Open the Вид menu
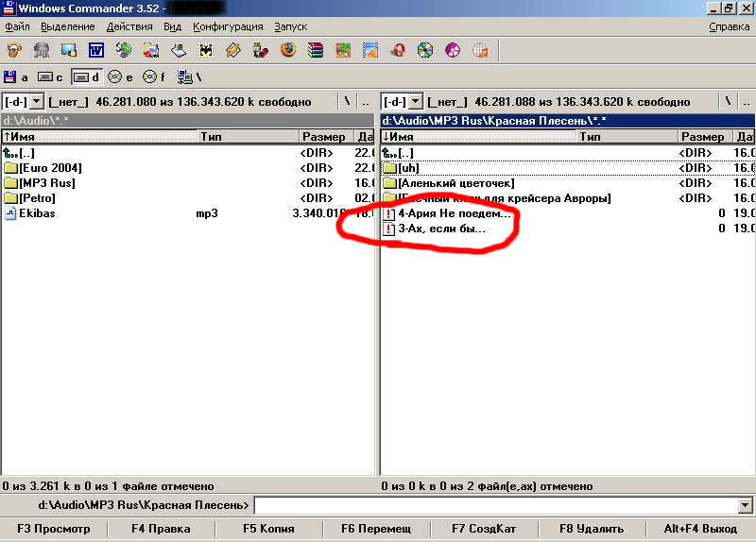This screenshot has height=542, width=756. [172, 27]
